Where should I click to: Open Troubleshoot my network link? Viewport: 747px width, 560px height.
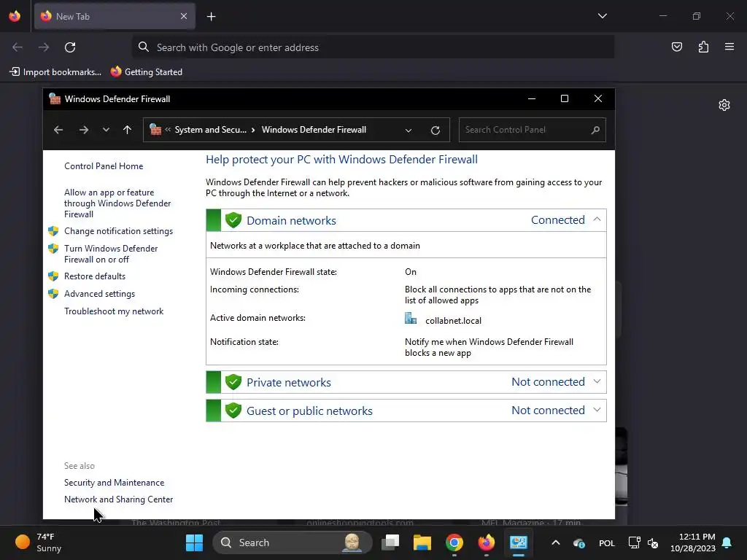114,311
